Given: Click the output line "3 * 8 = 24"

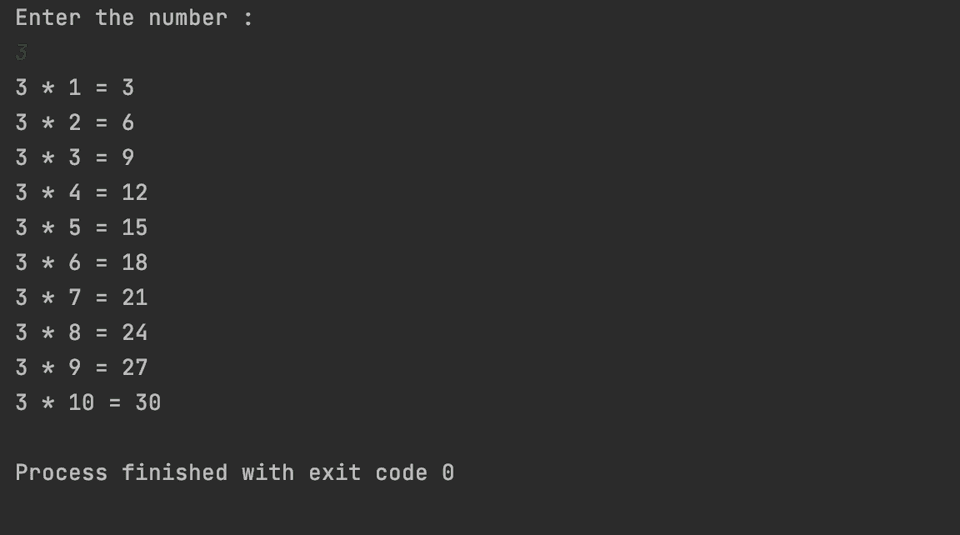Looking at the screenshot, I should pos(81,333).
